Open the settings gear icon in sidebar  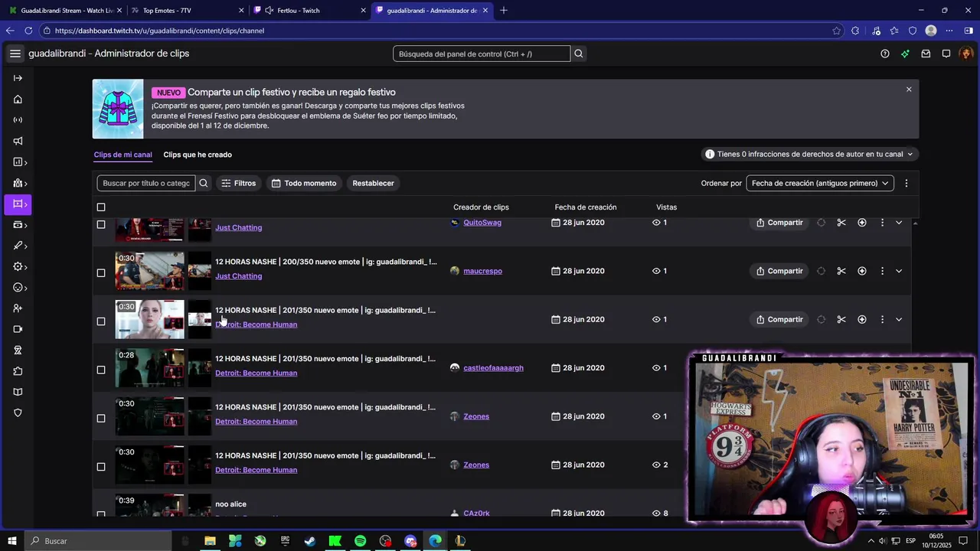tap(18, 266)
